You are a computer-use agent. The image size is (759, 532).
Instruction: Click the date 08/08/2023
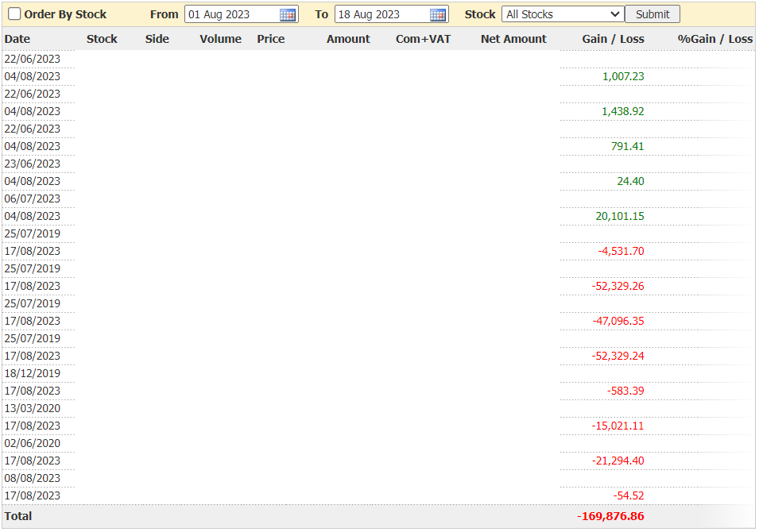click(33, 478)
